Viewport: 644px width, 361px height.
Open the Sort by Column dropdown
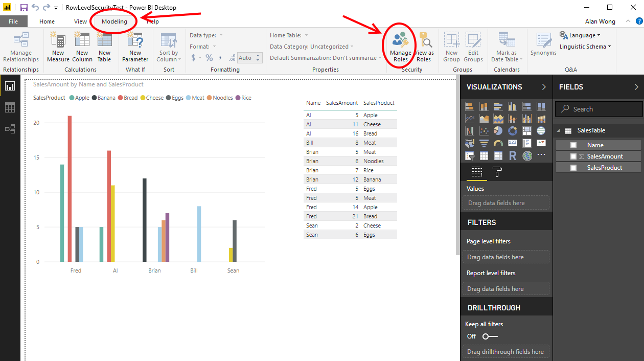169,47
